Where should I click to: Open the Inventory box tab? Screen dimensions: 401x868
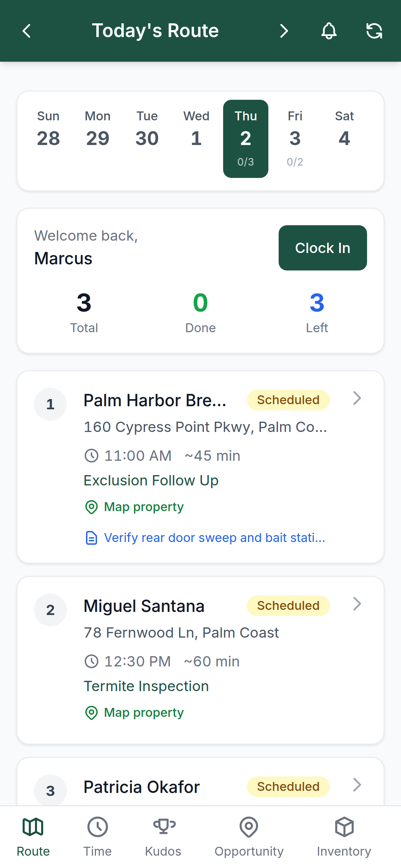(x=344, y=837)
